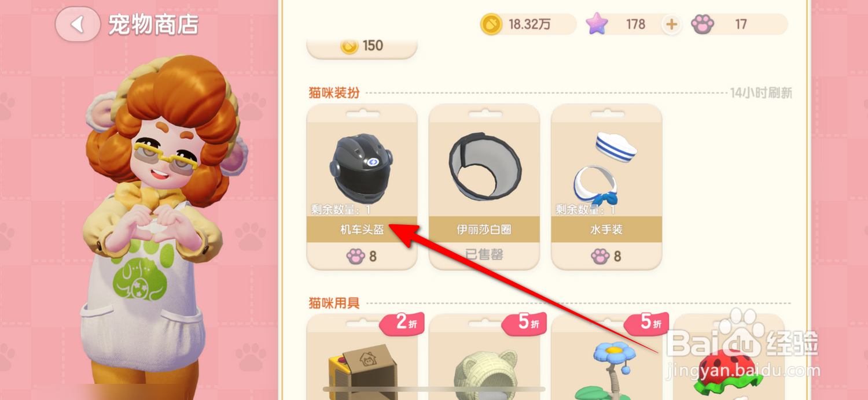Tap the 宠物商店 page title
This screenshot has height=400, width=868.
tap(153, 25)
